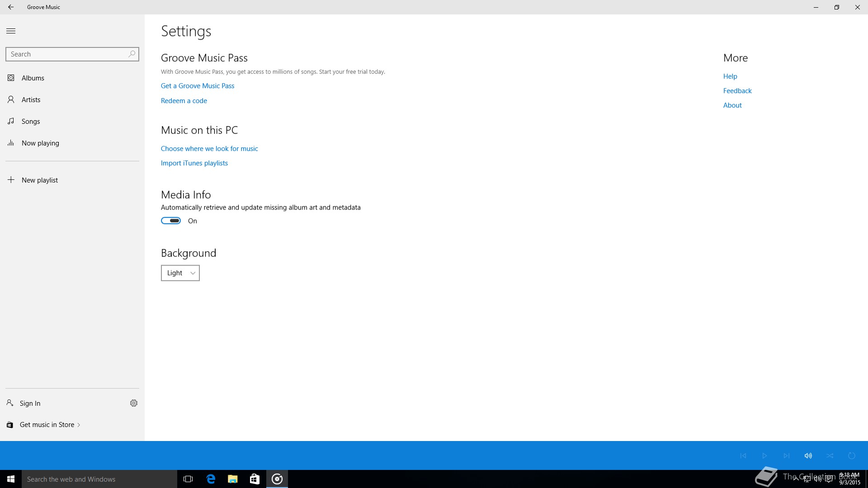
Task: Click the Groove Music taskbar icon
Action: [277, 479]
